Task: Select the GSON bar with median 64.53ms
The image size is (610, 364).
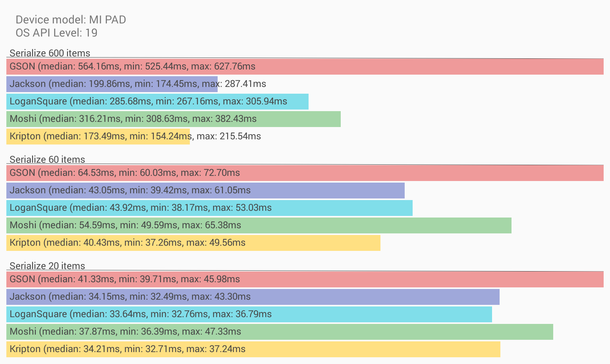Action: pyautogui.click(x=305, y=173)
